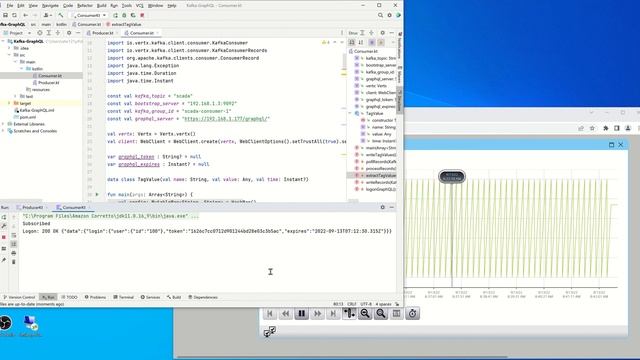This screenshot has height=360, width=640.
Task: Open the Edit menu
Action: click(21, 6)
